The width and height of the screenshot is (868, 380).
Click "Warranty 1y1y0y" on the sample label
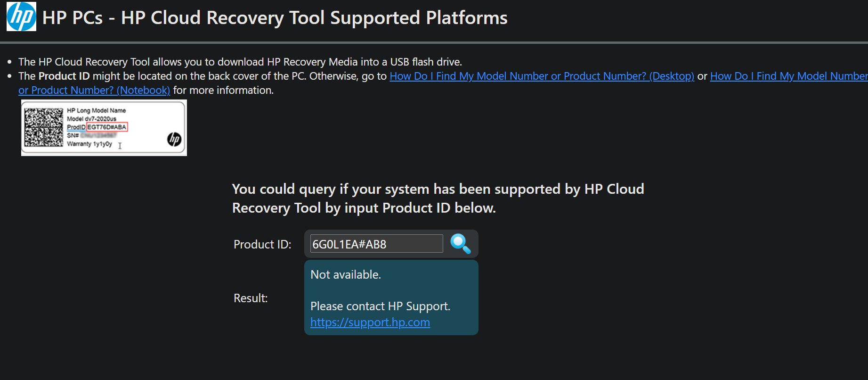point(89,144)
